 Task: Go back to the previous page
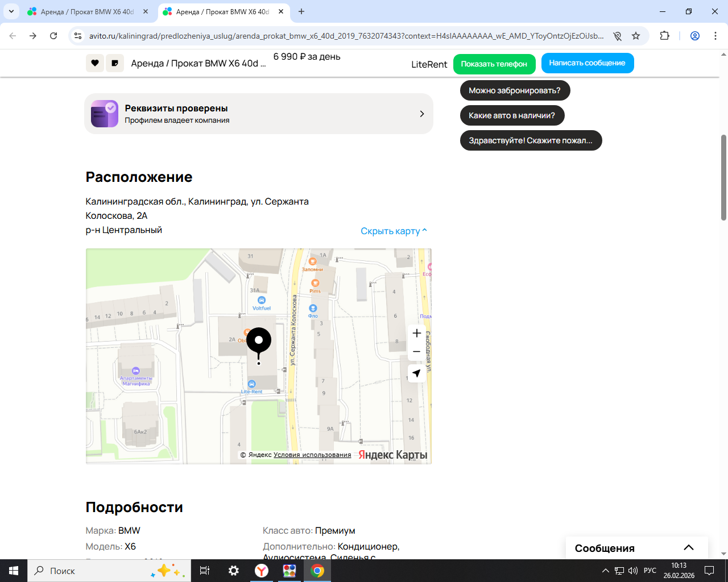click(13, 36)
